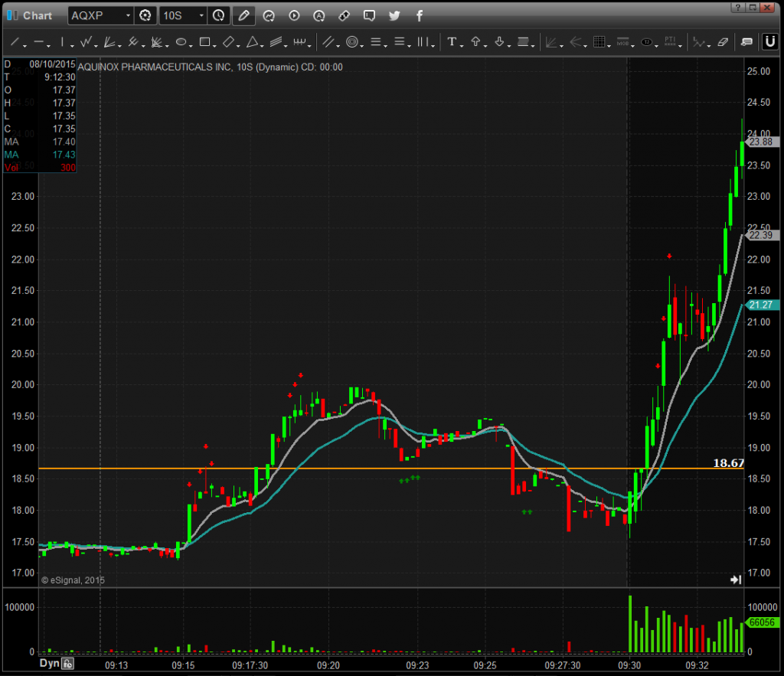Select the vertical line drawing tool
The image size is (784, 676).
[x=62, y=42]
